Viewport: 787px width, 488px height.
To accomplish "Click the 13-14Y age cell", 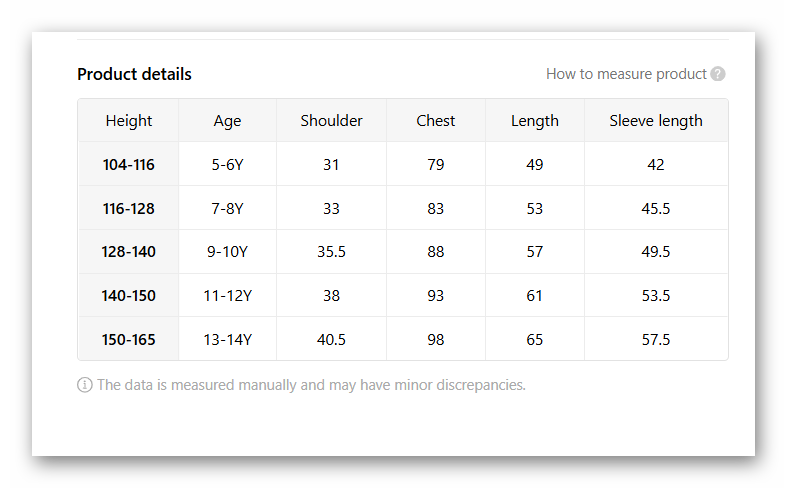I will pos(227,340).
